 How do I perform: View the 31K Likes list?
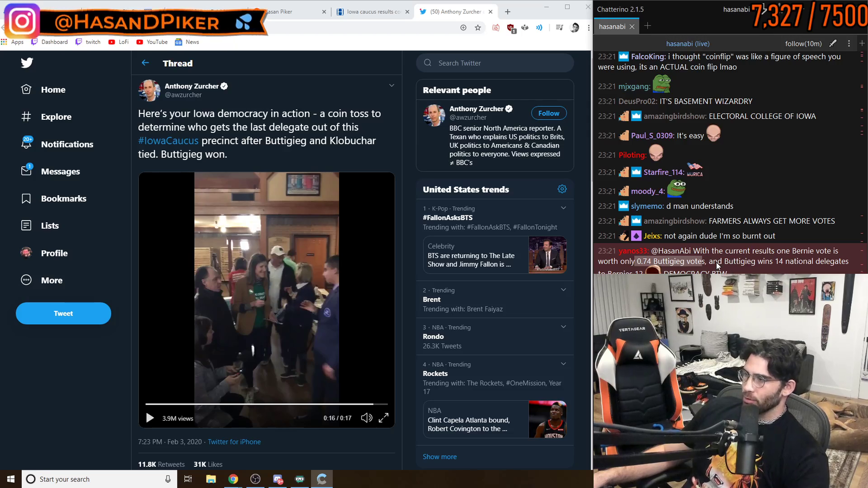pos(208,464)
